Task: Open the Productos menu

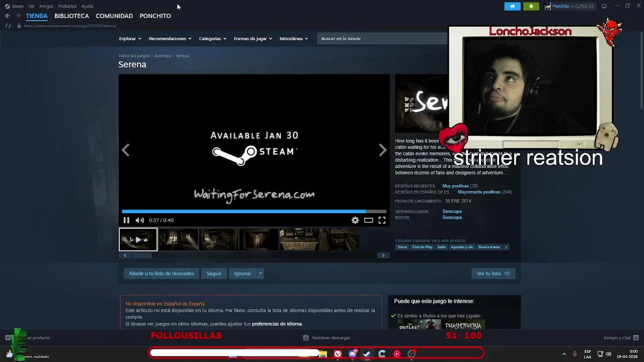Action: [x=67, y=6]
